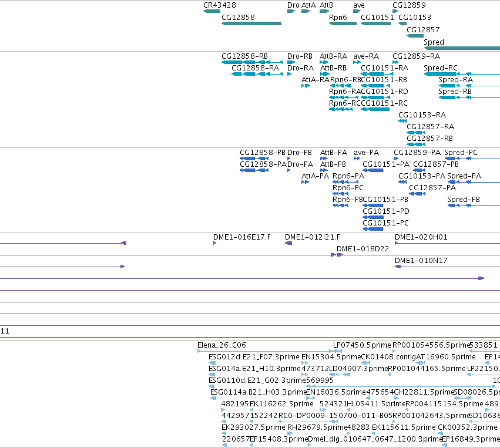The width and height of the screenshot is (500, 448).
Task: Click transcript CG12859-RA
Action: tap(395, 62)
